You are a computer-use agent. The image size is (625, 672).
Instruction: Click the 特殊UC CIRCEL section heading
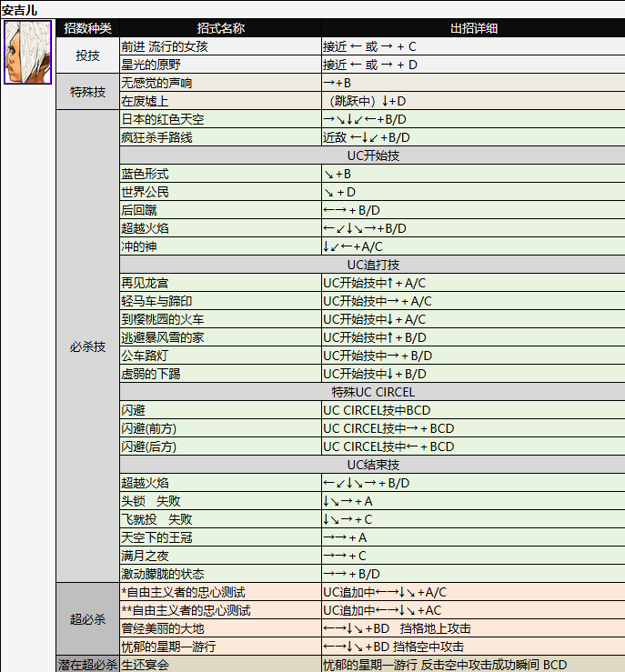pos(373,392)
